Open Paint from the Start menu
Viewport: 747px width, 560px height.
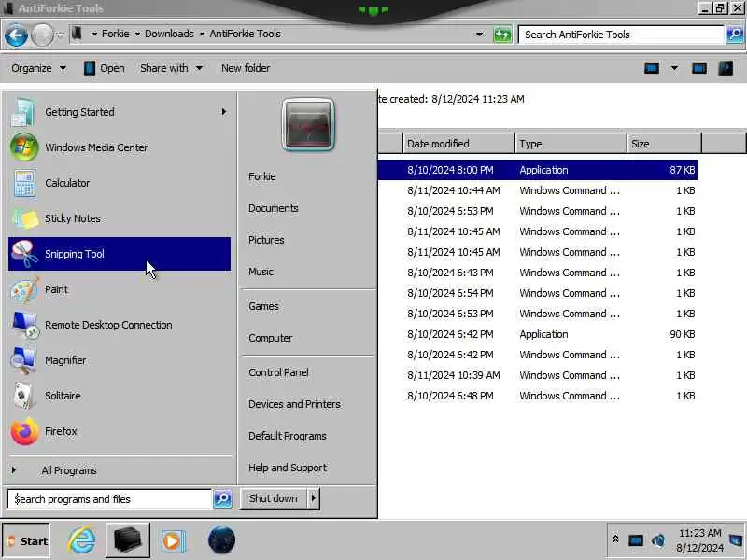tap(120, 289)
